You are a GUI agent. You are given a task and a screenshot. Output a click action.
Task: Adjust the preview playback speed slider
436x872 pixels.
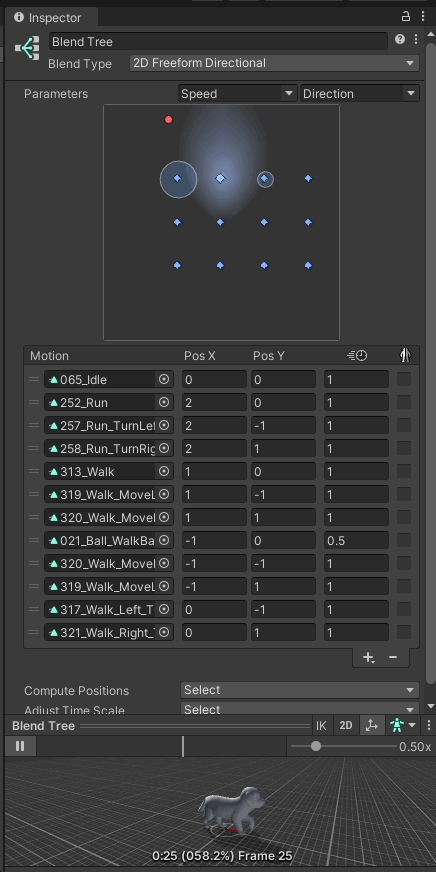click(x=316, y=746)
